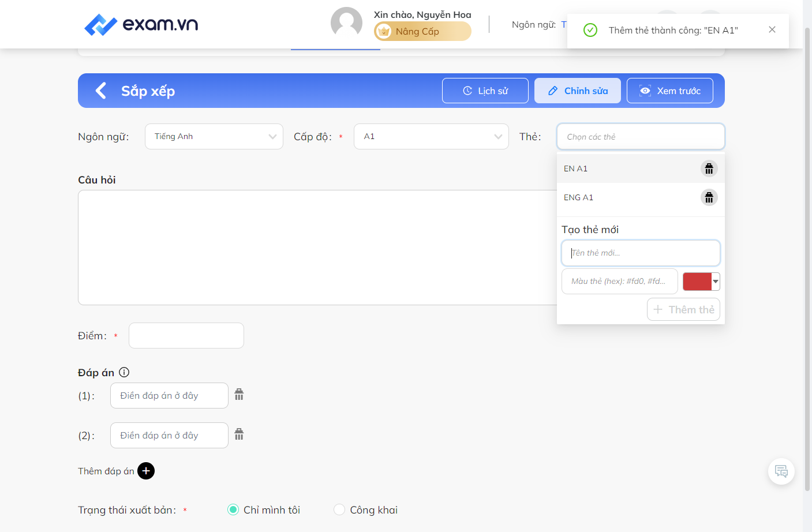Go back using the left chevron arrow
Image resolution: width=812 pixels, height=532 pixels.
click(101, 91)
